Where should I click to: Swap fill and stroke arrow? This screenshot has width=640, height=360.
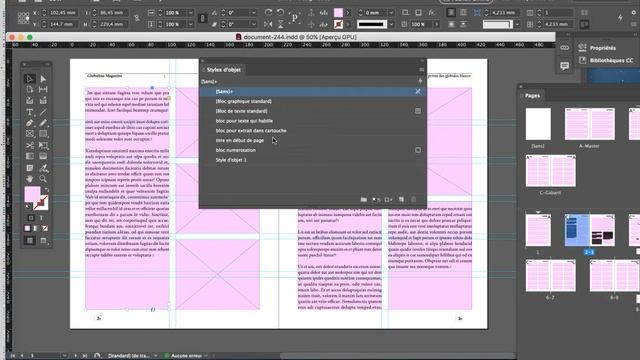coord(47,190)
